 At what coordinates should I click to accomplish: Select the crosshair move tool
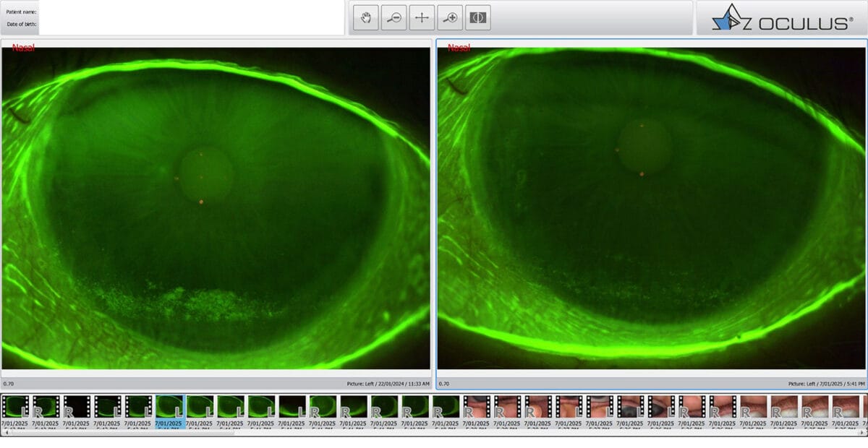click(422, 17)
